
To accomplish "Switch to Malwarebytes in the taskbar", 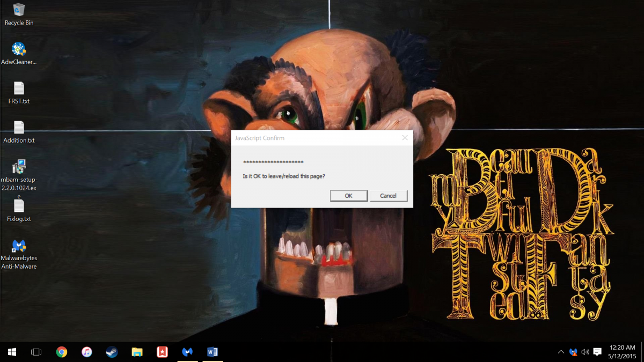I will coord(187,352).
